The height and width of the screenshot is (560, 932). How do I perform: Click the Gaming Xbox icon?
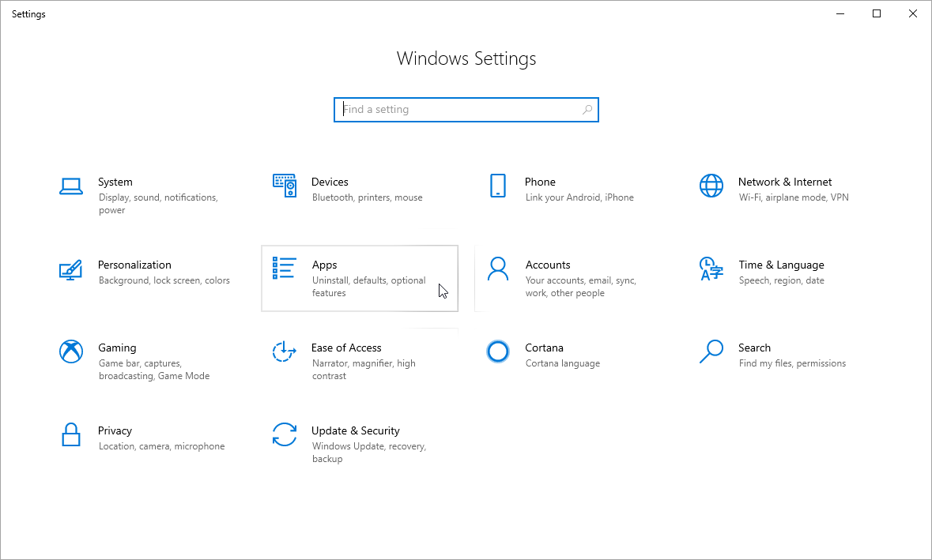point(70,351)
